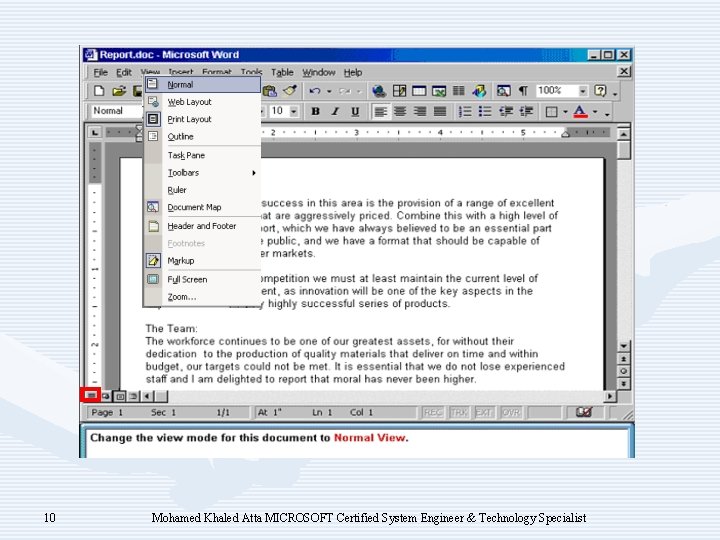Click the Insert Hyperlink globe icon
This screenshot has height=540, width=720.
click(379, 91)
